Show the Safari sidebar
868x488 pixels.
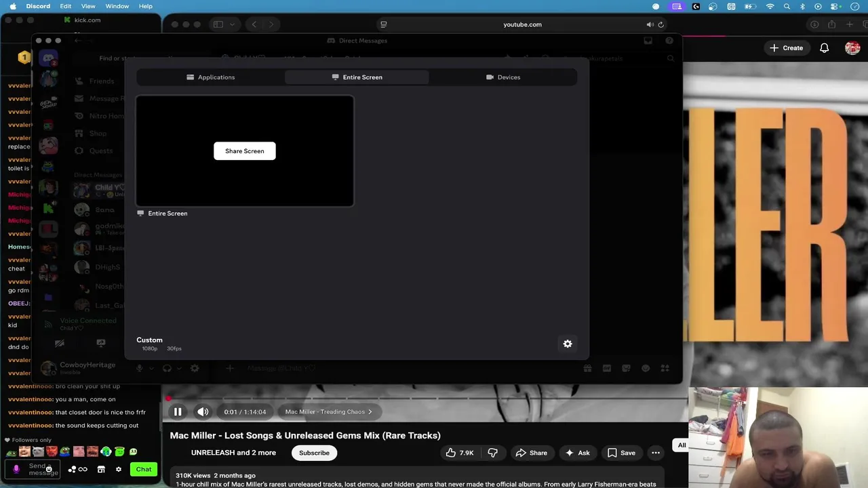(218, 24)
